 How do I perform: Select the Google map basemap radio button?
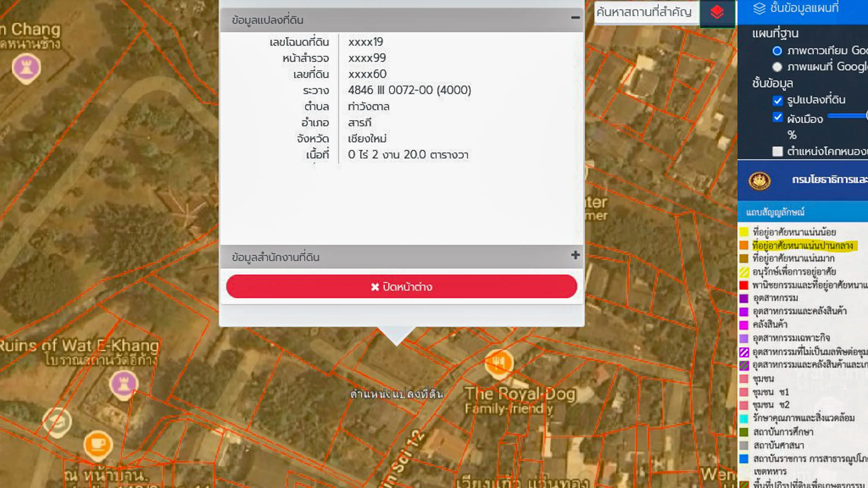click(777, 67)
